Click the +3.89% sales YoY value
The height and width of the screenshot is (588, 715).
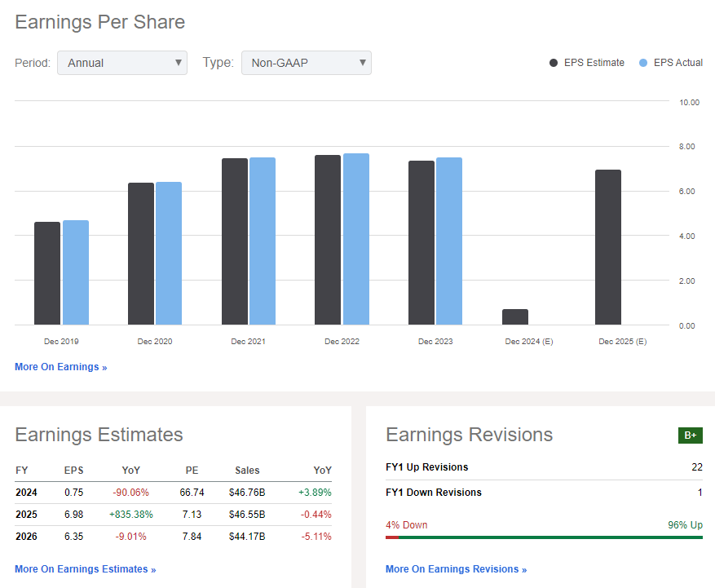click(x=315, y=493)
